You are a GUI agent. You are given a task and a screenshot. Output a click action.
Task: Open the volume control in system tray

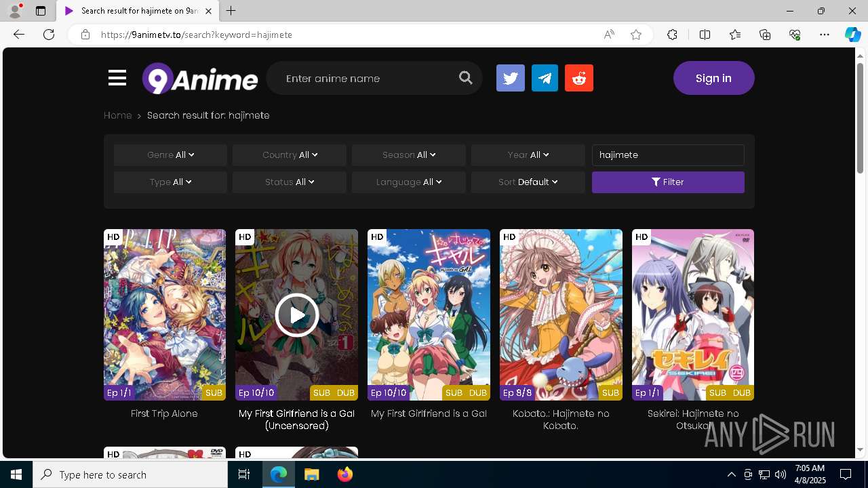point(781,474)
